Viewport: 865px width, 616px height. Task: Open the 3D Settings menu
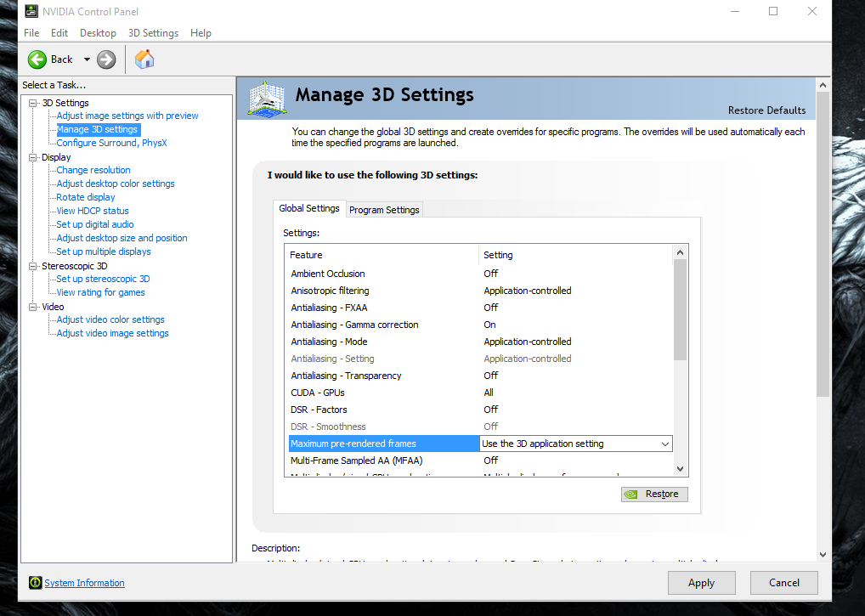(x=153, y=33)
